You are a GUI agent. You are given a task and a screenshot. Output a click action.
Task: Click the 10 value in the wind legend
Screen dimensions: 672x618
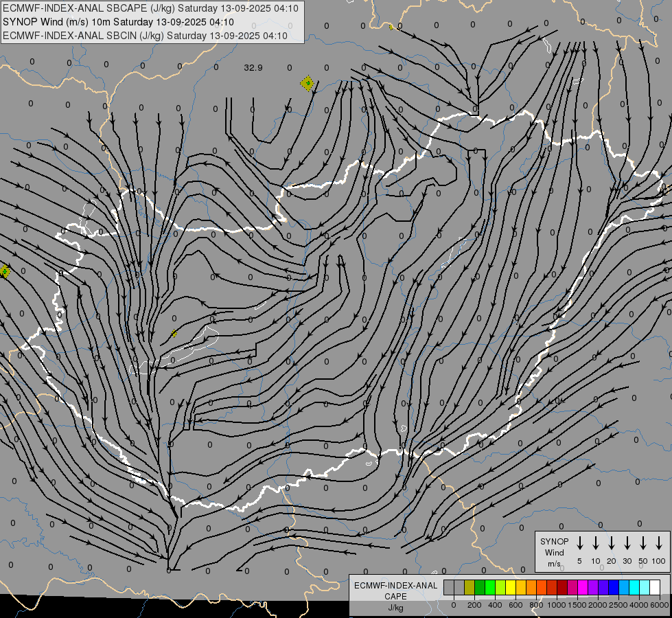[x=596, y=561]
